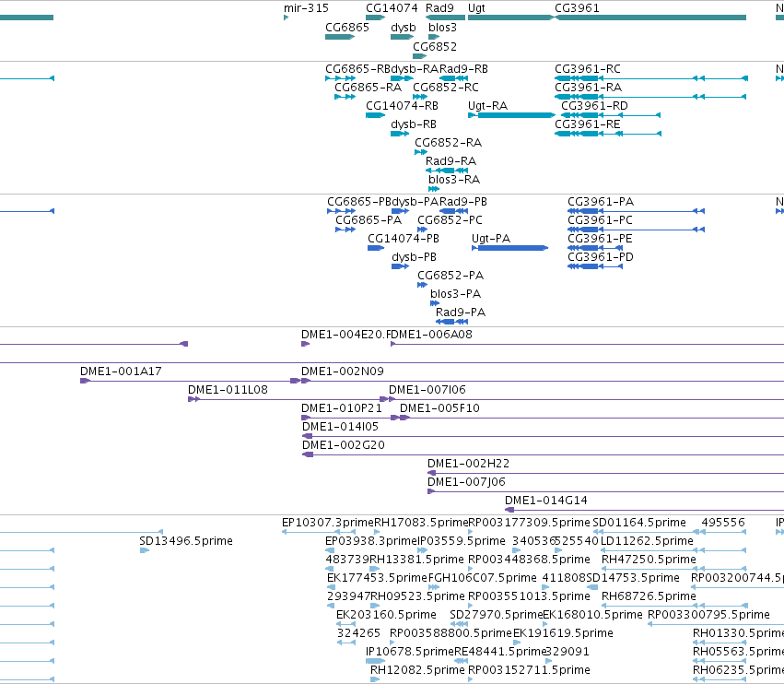Viewport: 784px width, 684px height.
Task: Select EST RP003152711.5prime
Action: point(529,670)
